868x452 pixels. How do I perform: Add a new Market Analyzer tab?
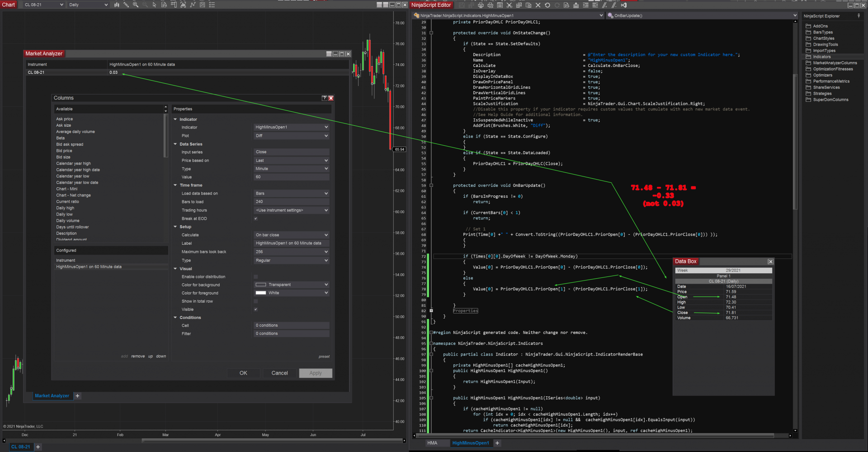(x=77, y=396)
